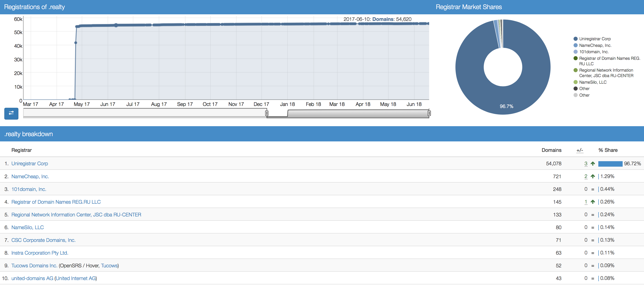
Task: Click Uniregistrar's green up arrow
Action: coord(592,164)
